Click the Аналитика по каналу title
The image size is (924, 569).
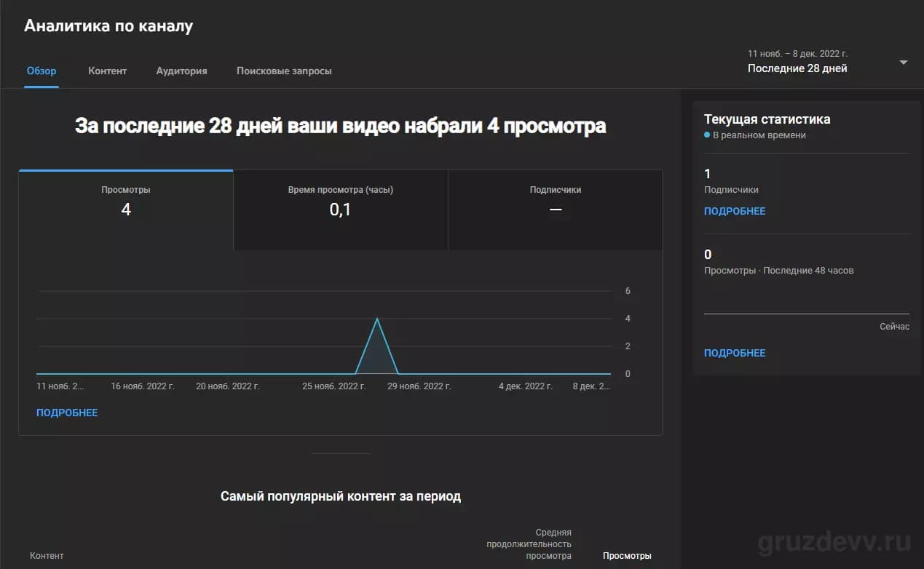coord(108,26)
